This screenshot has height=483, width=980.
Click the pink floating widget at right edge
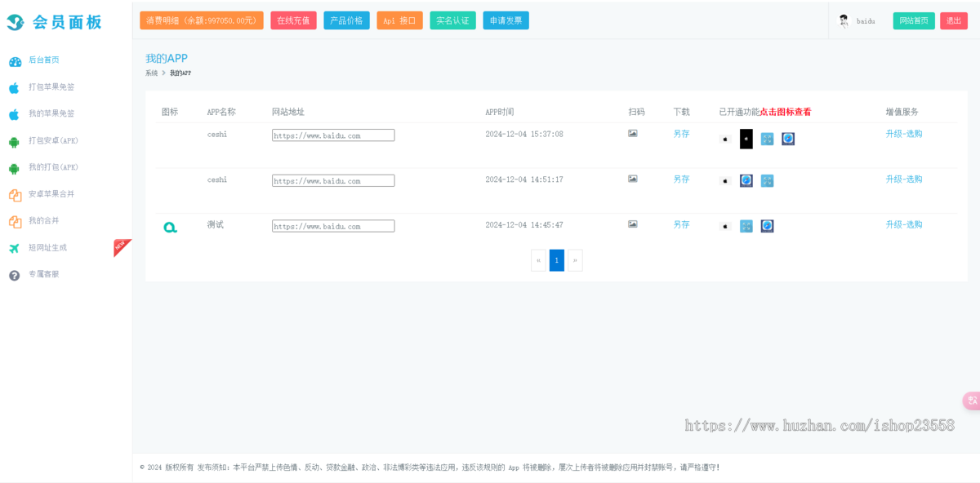coord(971,401)
